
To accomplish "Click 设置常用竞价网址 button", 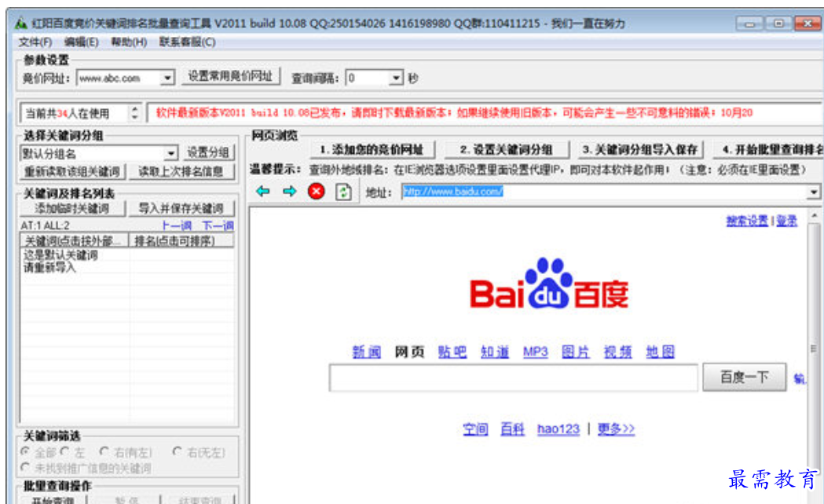I will pos(231,77).
